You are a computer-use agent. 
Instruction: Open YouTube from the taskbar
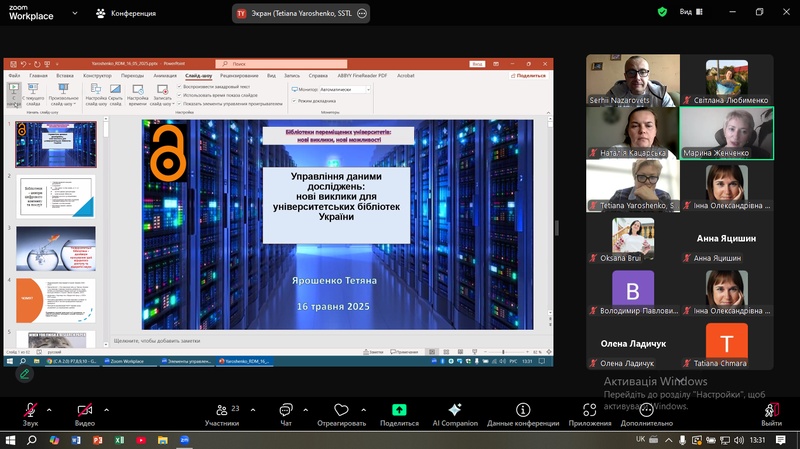[x=141, y=440]
